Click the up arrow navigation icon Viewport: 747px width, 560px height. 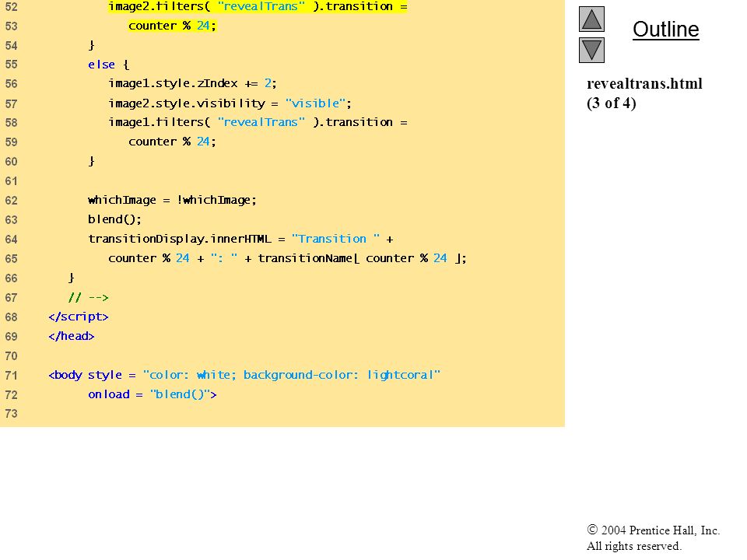(591, 19)
